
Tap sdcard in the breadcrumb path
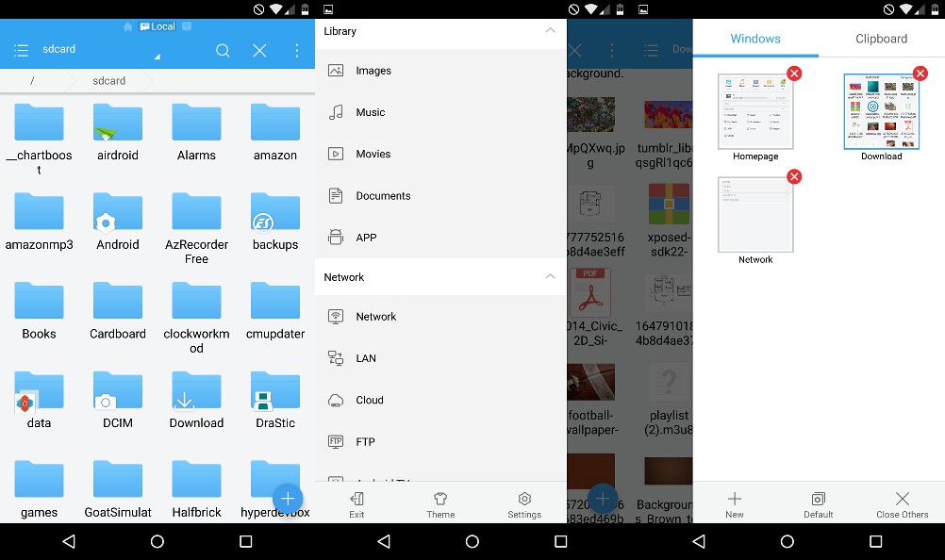click(109, 81)
